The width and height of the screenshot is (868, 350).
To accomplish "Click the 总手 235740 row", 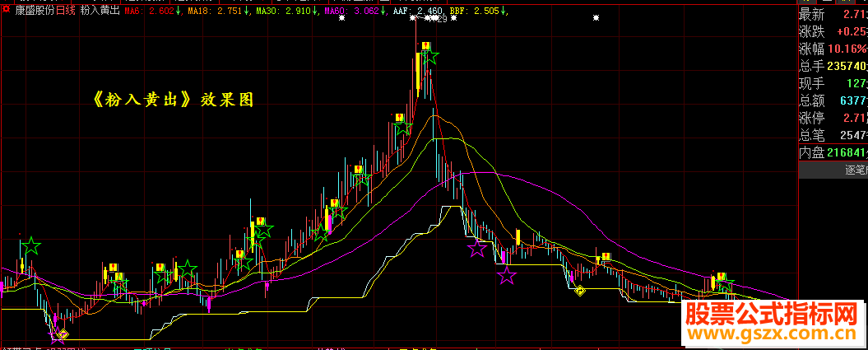I will pyautogui.click(x=833, y=67).
